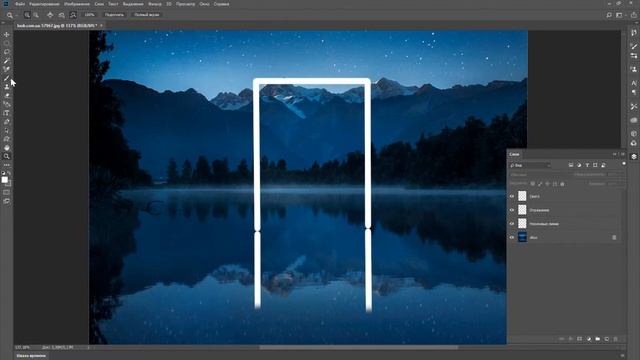This screenshot has height=360, width=640.
Task: Select the Brush tool
Action: (x=7, y=78)
